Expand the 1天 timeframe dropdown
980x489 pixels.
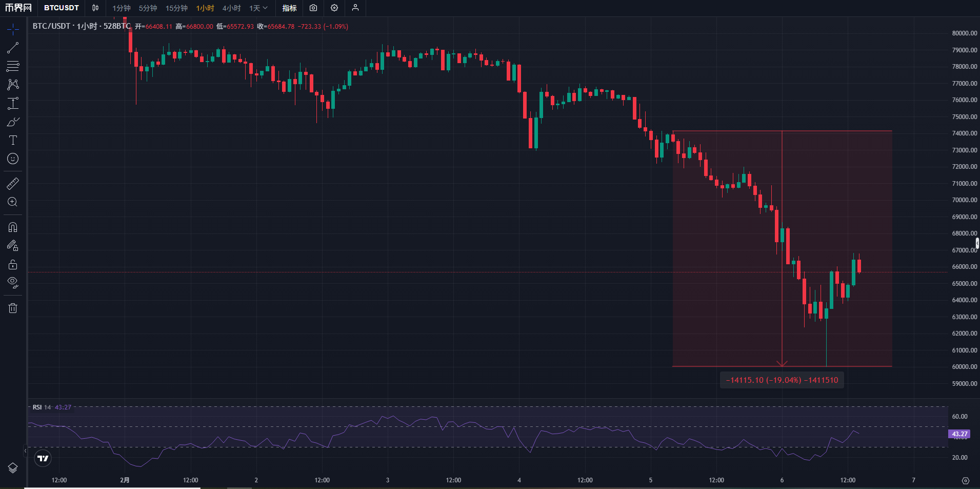(x=258, y=8)
